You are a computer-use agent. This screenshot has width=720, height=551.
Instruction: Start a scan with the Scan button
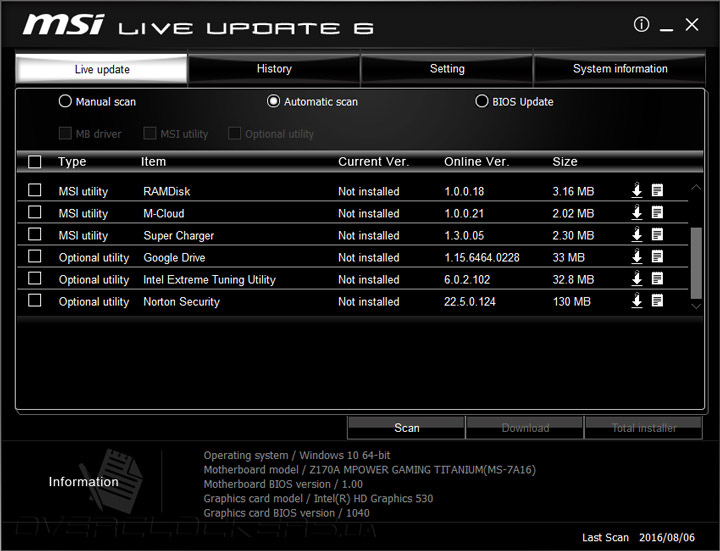[406, 428]
